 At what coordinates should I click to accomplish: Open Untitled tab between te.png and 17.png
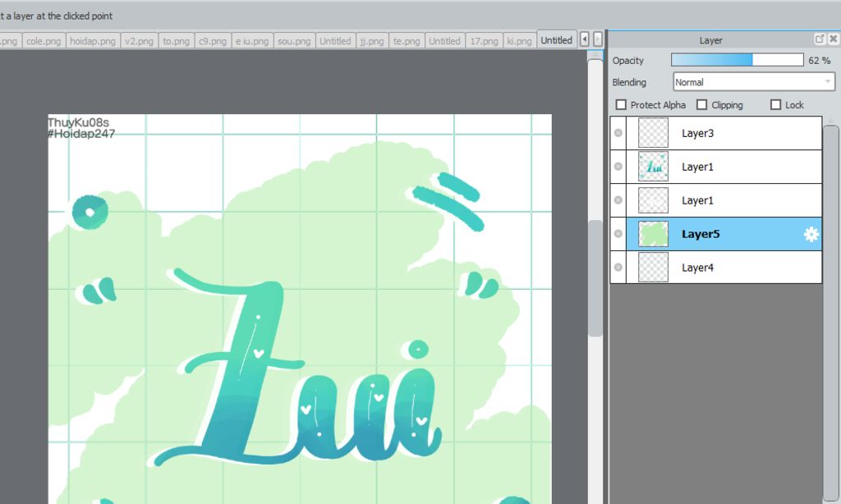(444, 41)
